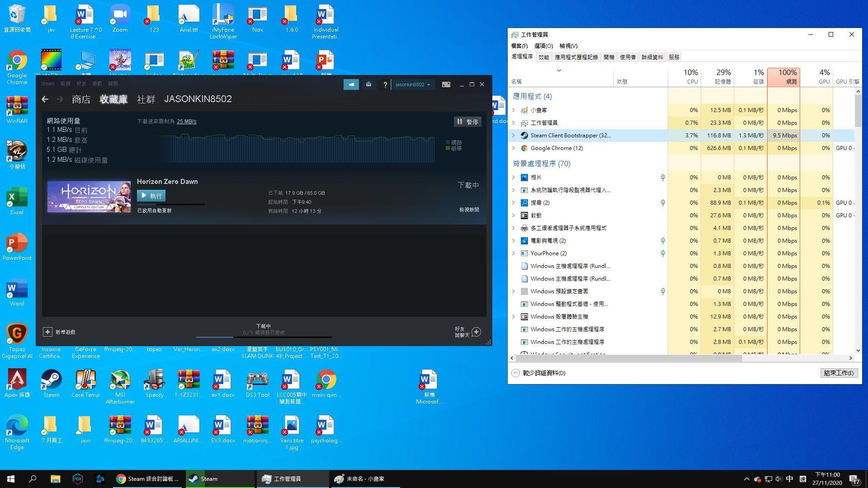Click the 結束工作 button
This screenshot has width=868, height=488.
coord(839,373)
